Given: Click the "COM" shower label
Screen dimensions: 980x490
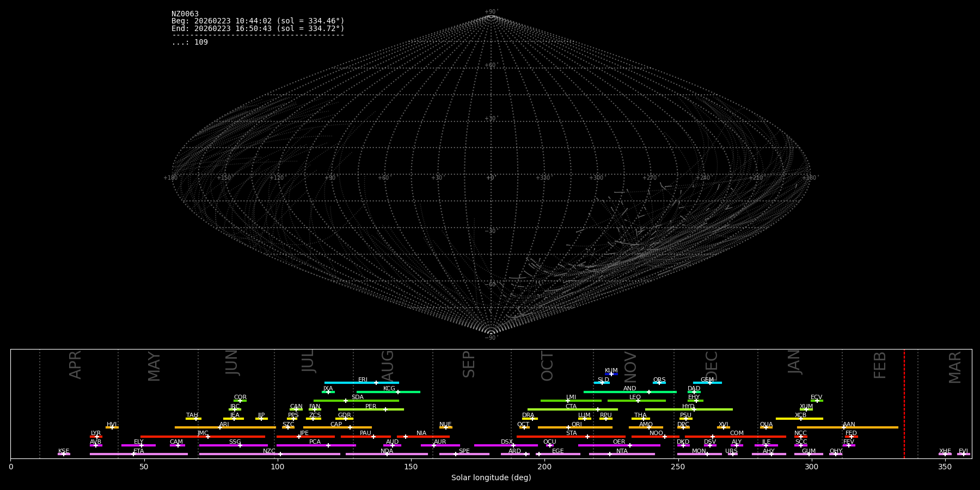Looking at the screenshot, I should [737, 433].
